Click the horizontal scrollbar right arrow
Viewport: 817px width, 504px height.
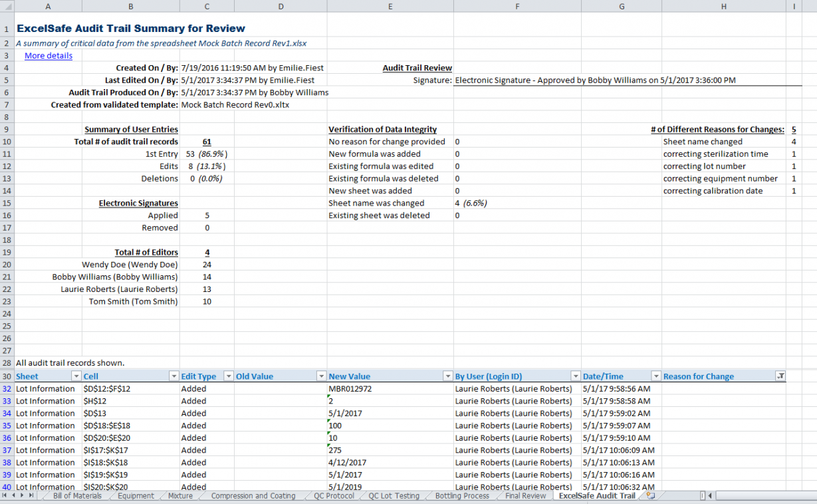[x=812, y=495]
